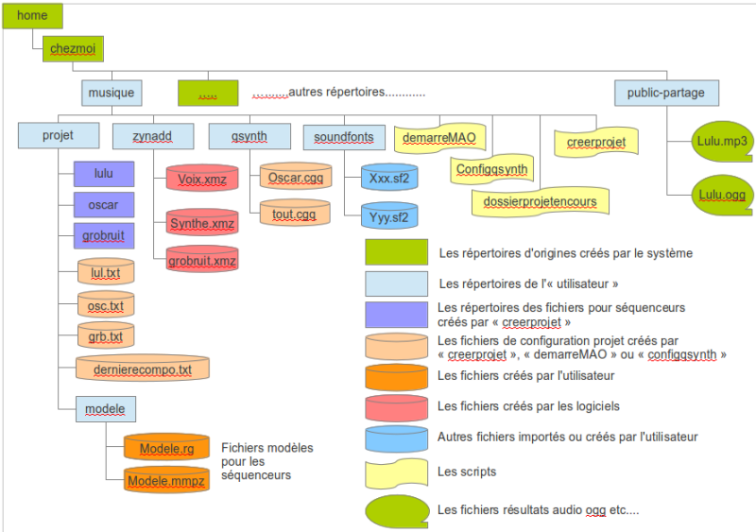Select the Configqsynth script shape
Screen dimensions: 756x532
click(x=491, y=169)
